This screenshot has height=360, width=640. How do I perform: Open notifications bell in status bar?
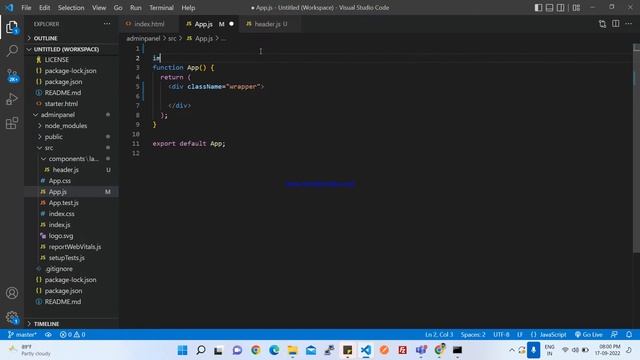(x=629, y=335)
